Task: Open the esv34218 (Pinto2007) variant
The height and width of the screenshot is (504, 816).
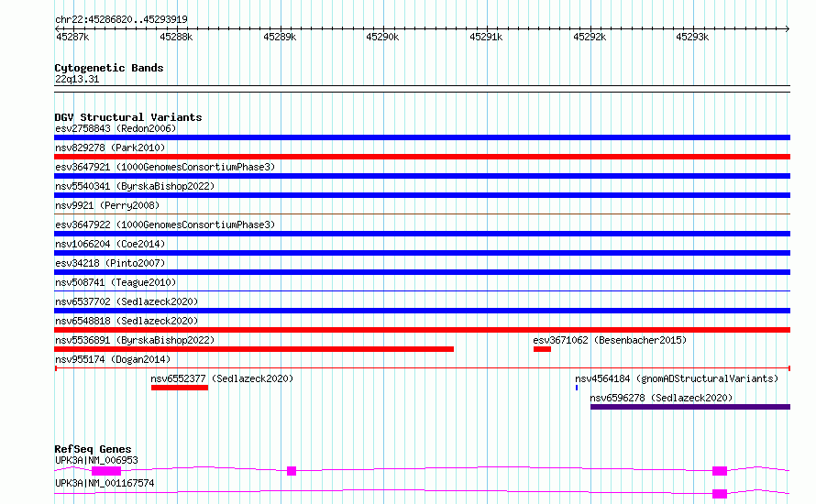Action: pos(110,263)
